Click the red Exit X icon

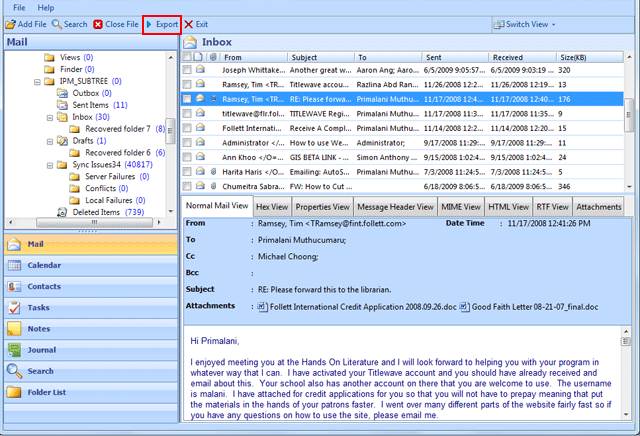coord(189,24)
